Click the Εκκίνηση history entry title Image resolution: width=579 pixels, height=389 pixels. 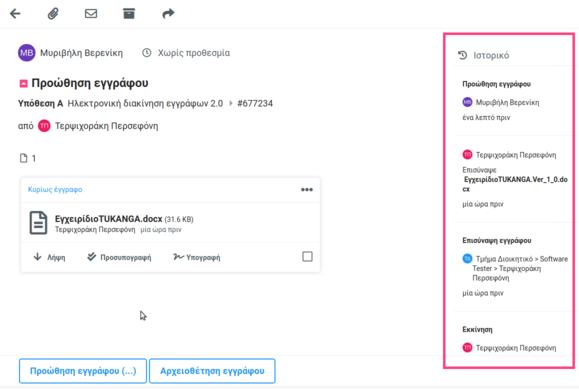coord(477,330)
